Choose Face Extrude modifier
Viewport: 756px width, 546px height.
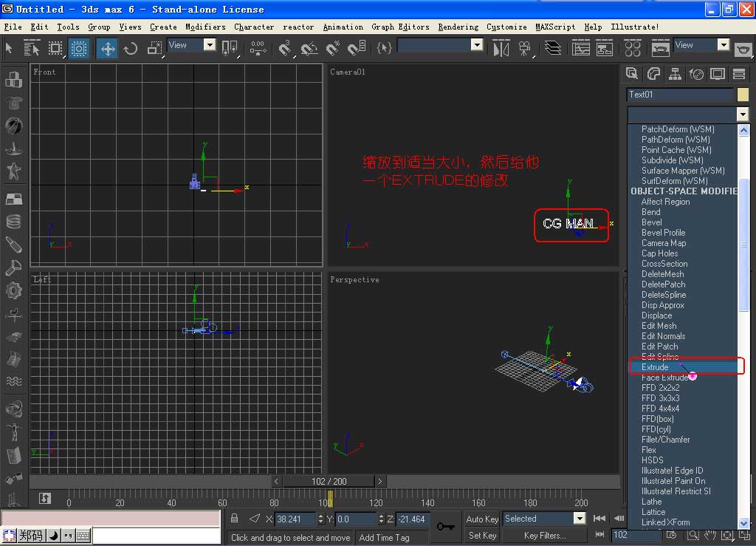coord(664,378)
